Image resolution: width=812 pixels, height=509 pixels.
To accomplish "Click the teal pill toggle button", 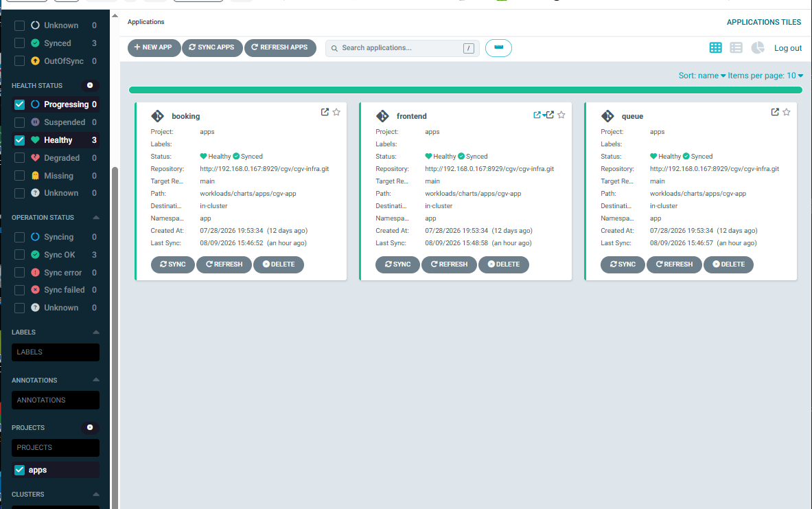I will (498, 47).
